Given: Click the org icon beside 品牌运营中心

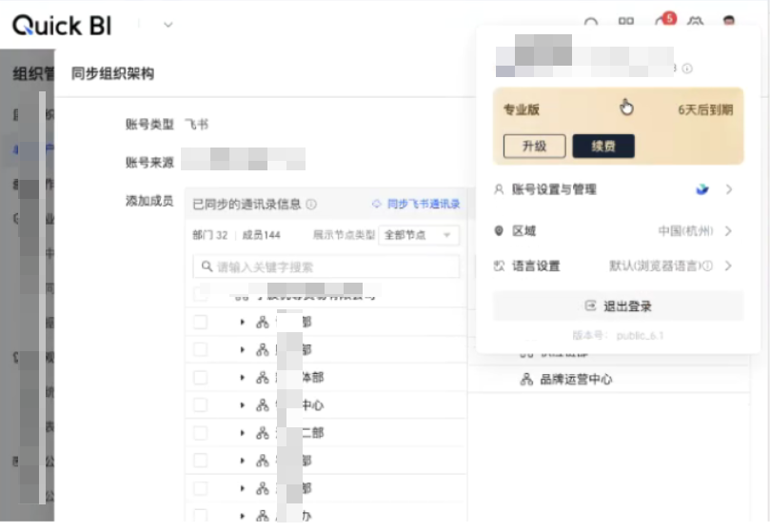Looking at the screenshot, I should click(526, 379).
